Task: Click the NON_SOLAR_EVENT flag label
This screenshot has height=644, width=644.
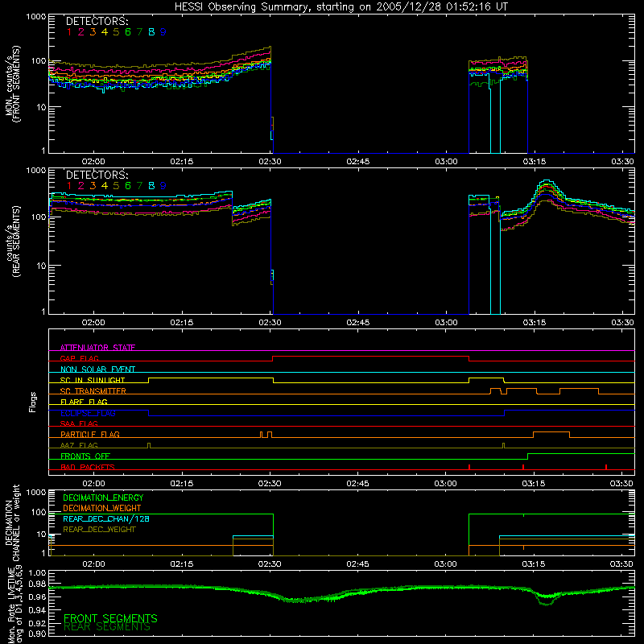Action: pyautogui.click(x=97, y=369)
